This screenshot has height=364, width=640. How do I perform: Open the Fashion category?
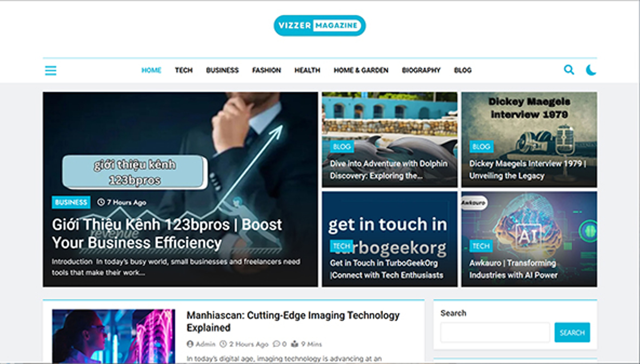tap(266, 70)
